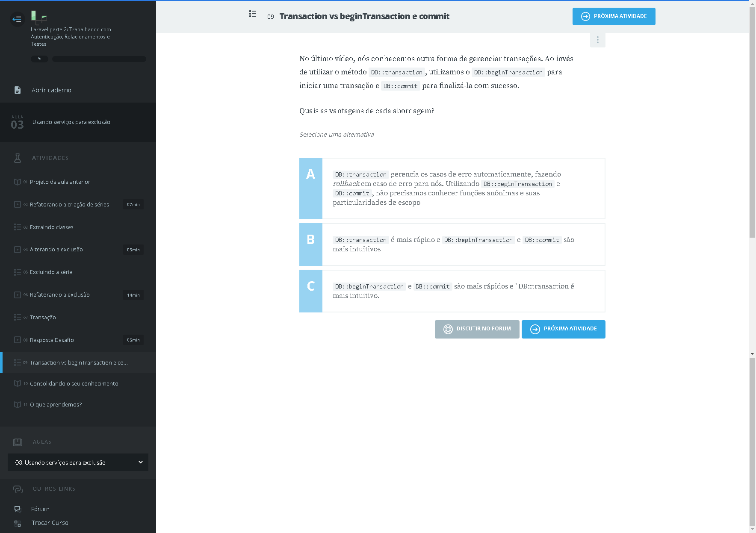Viewport: 756px width, 533px height.
Task: Click the Abrir caderno notebook icon
Action: (18, 90)
